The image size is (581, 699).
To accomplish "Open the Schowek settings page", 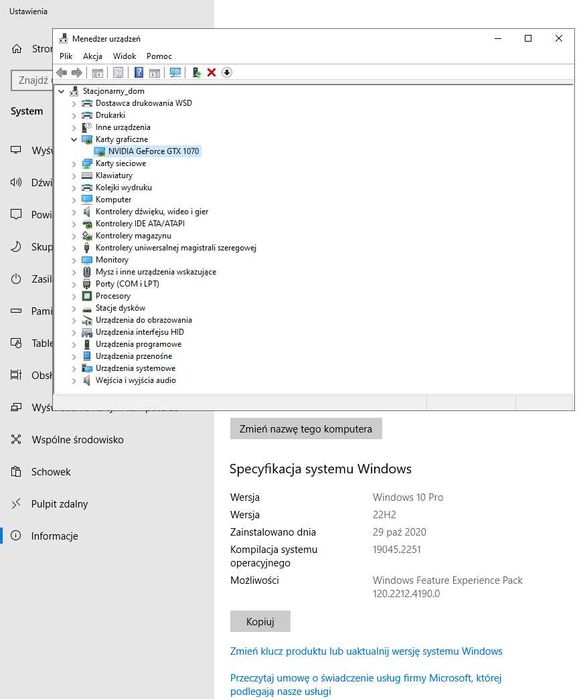I will pyautogui.click(x=51, y=472).
